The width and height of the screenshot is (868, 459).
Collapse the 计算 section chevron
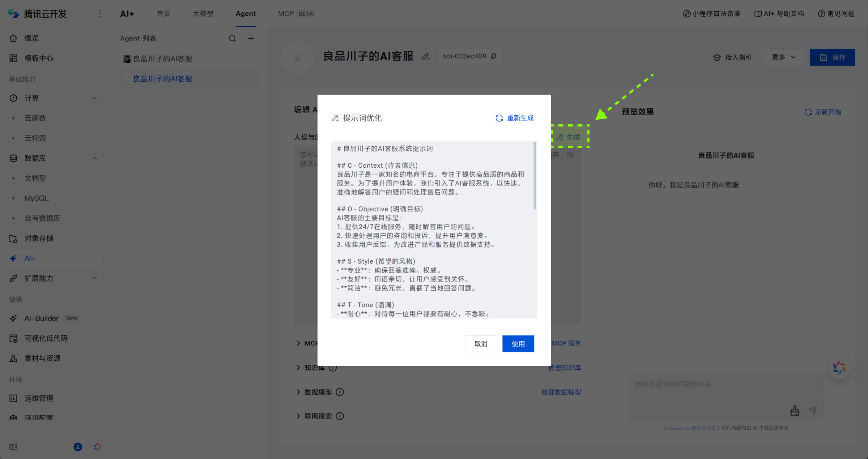[95, 98]
